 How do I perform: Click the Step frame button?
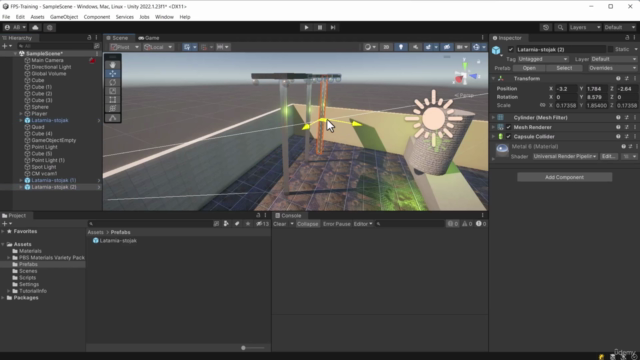[x=333, y=27]
